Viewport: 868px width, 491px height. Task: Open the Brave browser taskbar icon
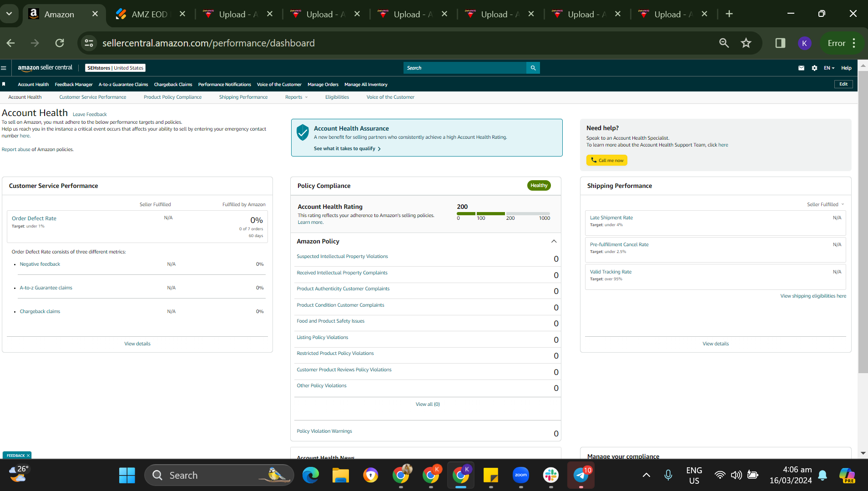371,476
